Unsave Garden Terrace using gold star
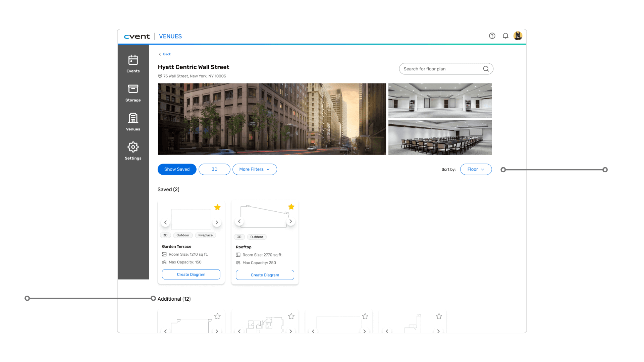644x362 pixels. 217,207
